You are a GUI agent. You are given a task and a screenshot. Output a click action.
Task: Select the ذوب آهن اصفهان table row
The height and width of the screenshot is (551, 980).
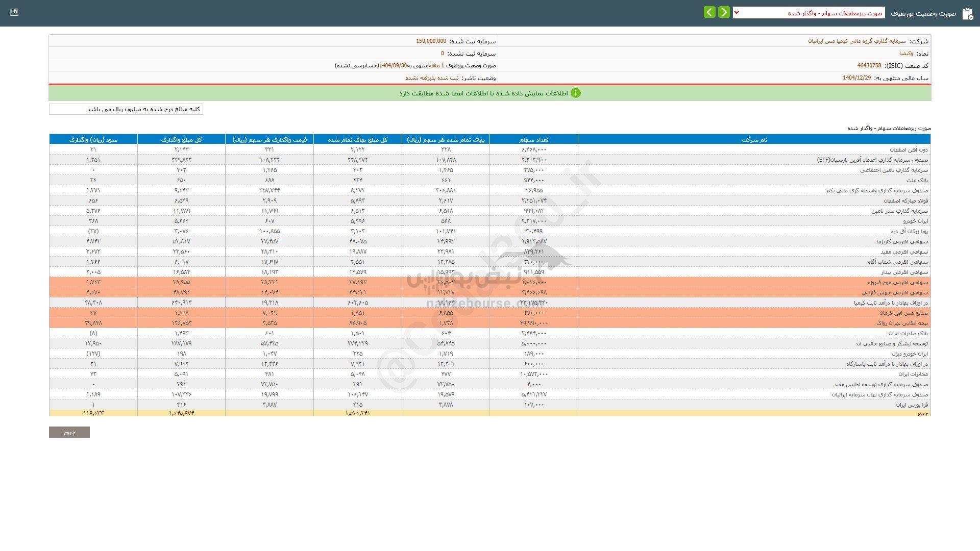(909, 150)
